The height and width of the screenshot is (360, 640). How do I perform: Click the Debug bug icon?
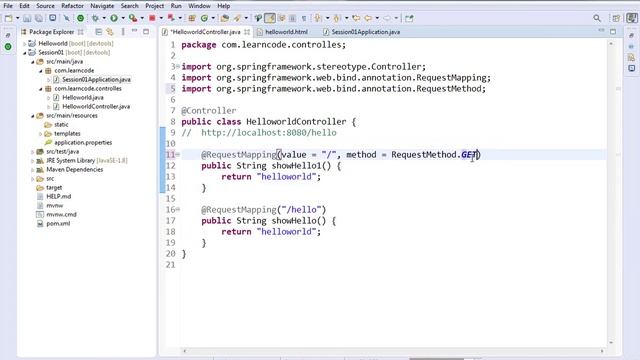click(x=95, y=18)
